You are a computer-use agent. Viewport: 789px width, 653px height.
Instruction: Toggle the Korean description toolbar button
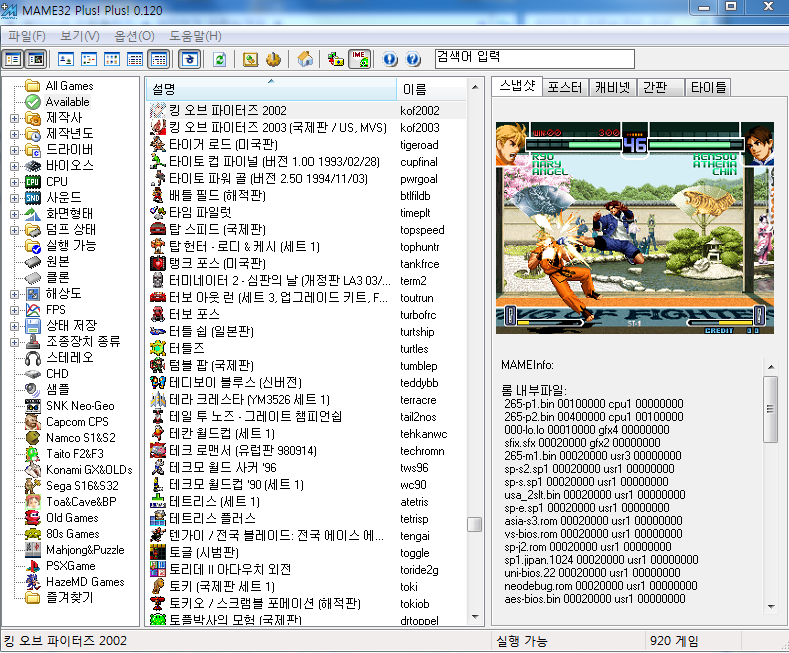pos(190,59)
